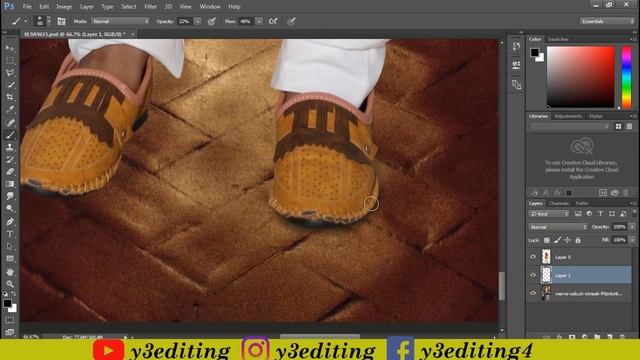Open the layer blend mode dropdown

click(558, 227)
